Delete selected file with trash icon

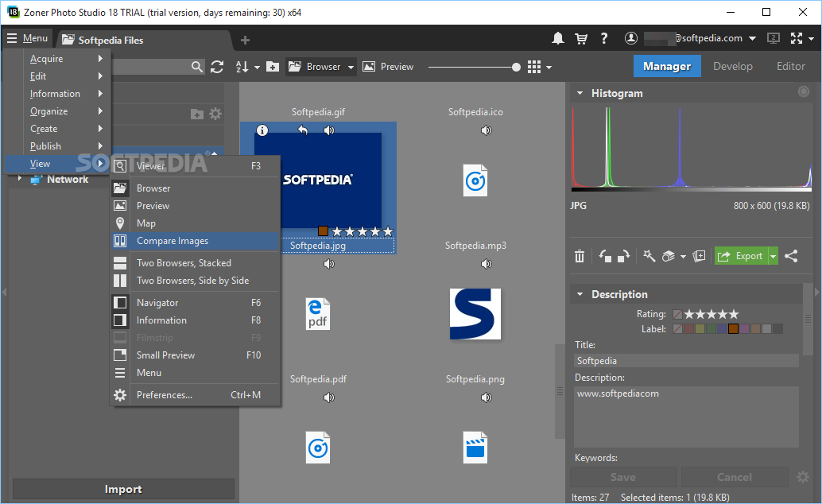click(x=580, y=256)
